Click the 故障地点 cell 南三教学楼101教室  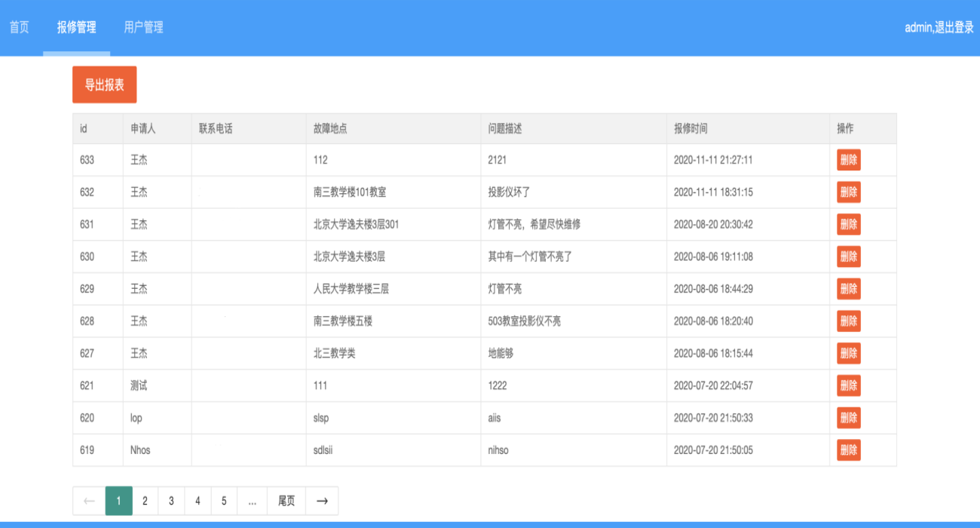tap(350, 192)
